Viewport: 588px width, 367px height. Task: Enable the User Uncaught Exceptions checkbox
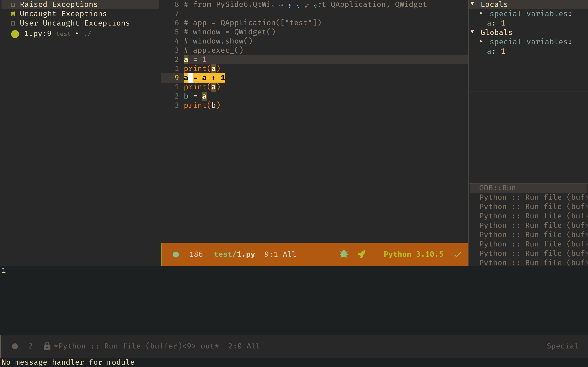(13, 23)
